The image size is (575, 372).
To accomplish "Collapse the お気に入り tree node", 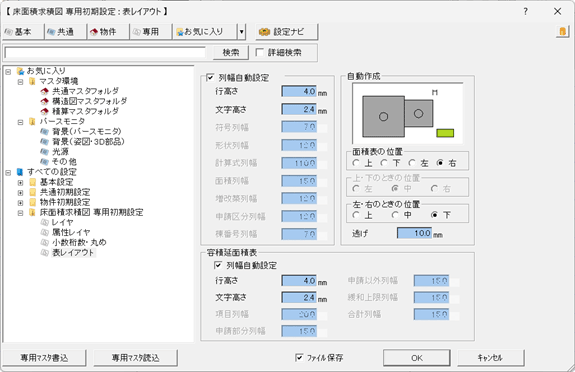I will [x=8, y=71].
